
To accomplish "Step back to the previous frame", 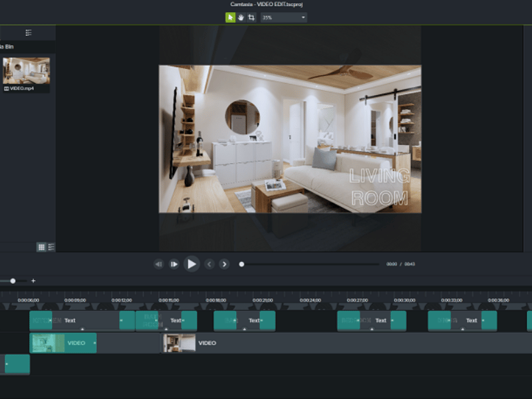I will [x=158, y=264].
